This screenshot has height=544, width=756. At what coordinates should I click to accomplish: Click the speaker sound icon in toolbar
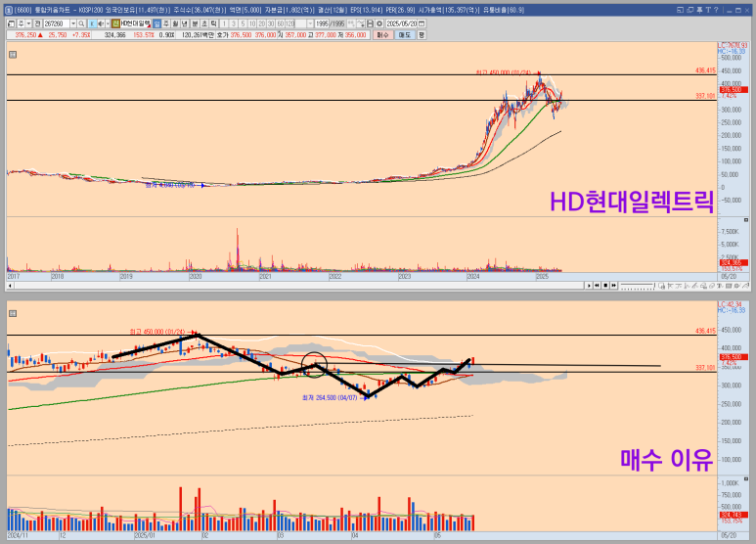click(x=101, y=23)
